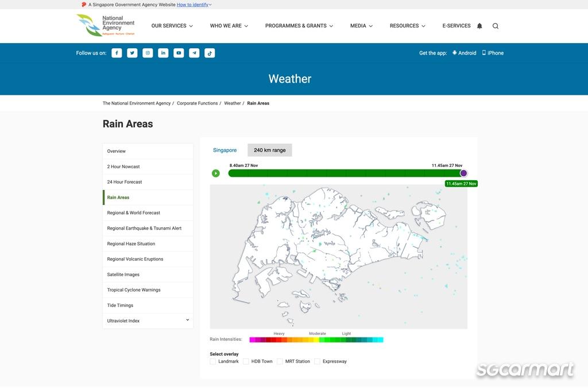Screen dimensions: 588x392
Task: Switch to the 240 km range tab
Action: (x=270, y=150)
